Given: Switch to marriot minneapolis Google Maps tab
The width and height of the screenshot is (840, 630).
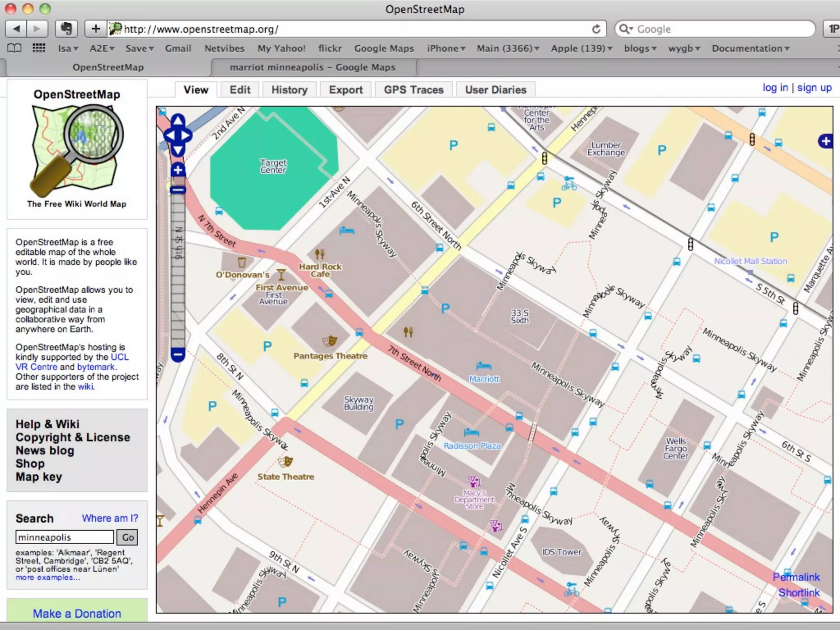Looking at the screenshot, I should point(313,67).
